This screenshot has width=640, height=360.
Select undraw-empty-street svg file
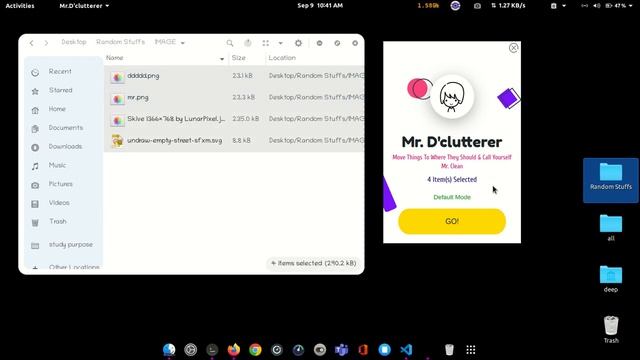(x=234, y=140)
